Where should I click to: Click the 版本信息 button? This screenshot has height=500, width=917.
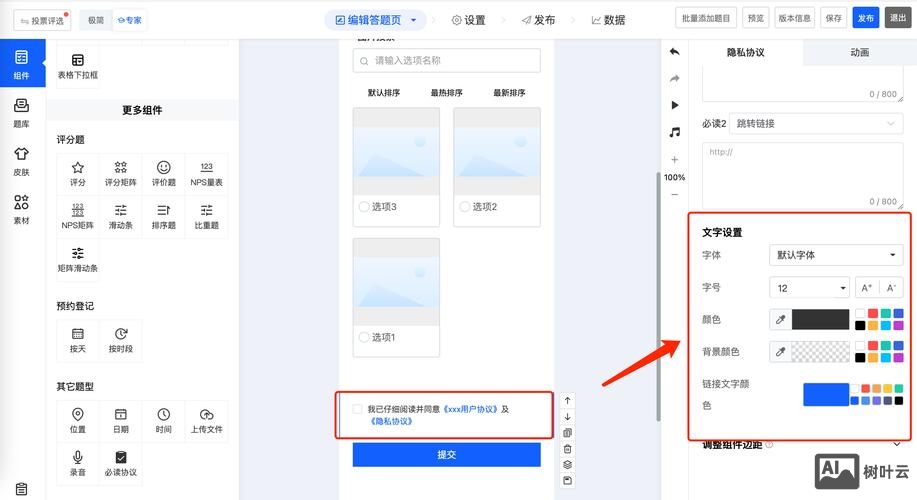[x=794, y=18]
